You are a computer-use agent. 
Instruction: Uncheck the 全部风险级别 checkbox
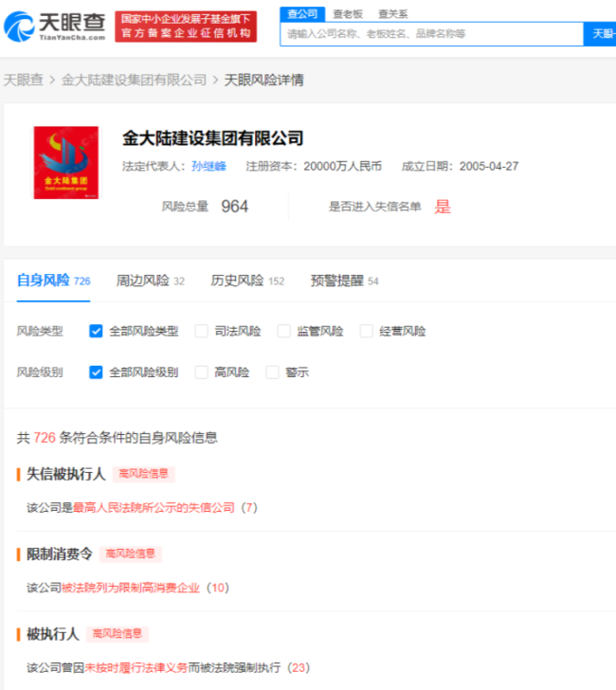(96, 372)
